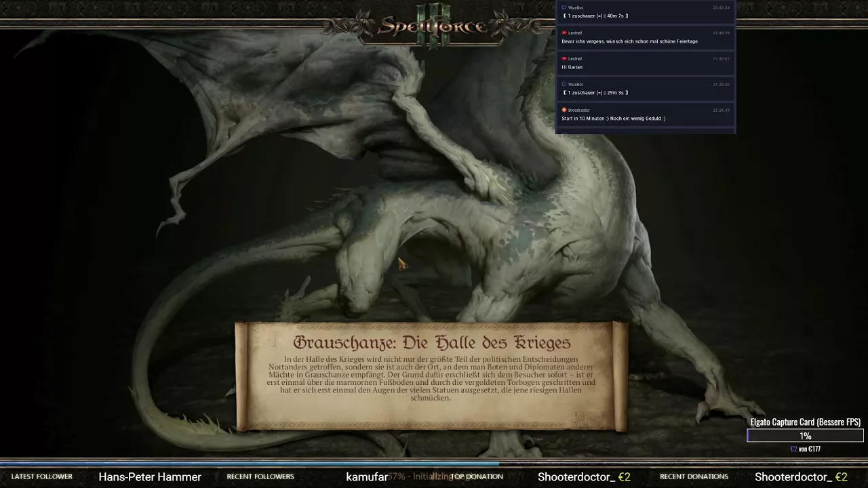This screenshot has height=488, width=868.
Task: Click the Twitch icon beside the 21:49:24 WizeBot message
Action: tap(564, 7)
